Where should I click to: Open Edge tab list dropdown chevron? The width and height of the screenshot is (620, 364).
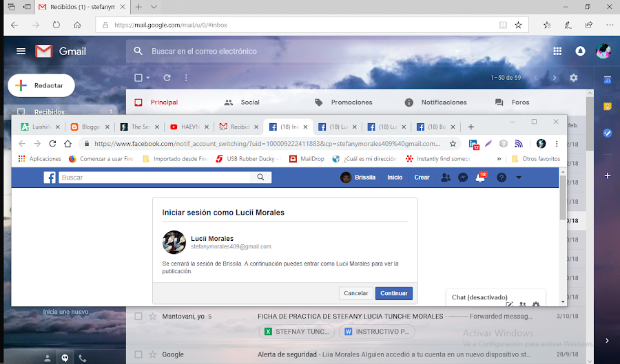pyautogui.click(x=154, y=7)
